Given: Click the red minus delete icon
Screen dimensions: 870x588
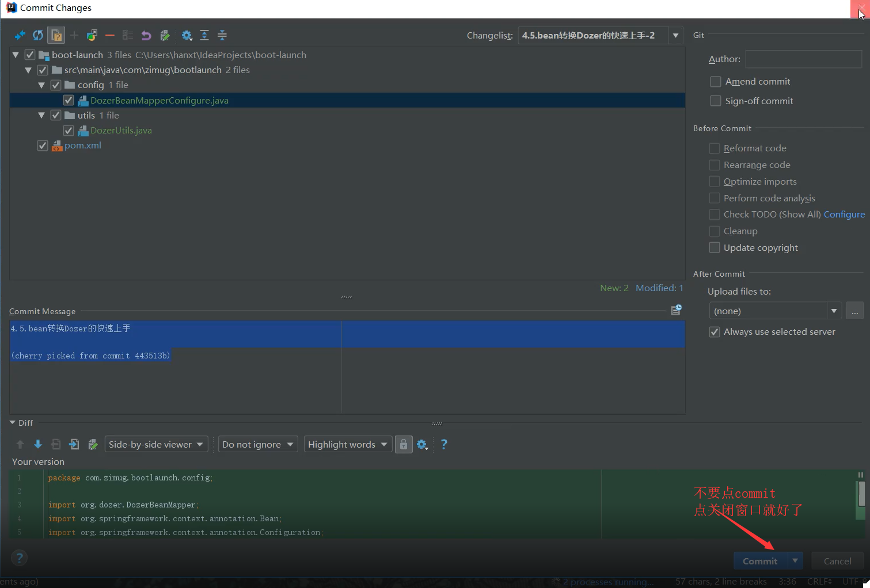Looking at the screenshot, I should (110, 36).
